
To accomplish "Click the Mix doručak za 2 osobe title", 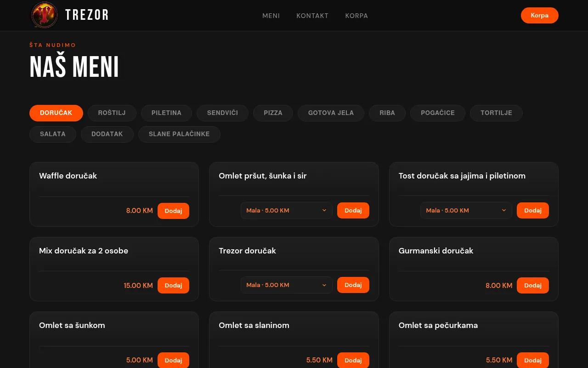I will click(x=84, y=251).
